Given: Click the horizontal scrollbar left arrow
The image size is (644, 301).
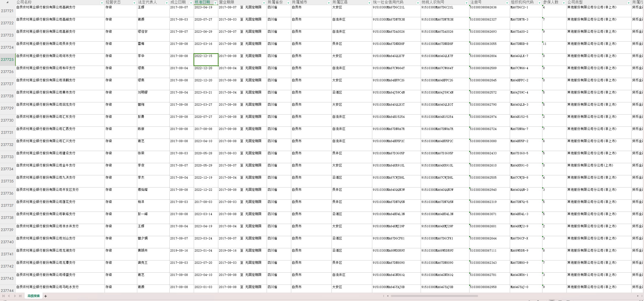Looking at the screenshot, I should (388, 296).
